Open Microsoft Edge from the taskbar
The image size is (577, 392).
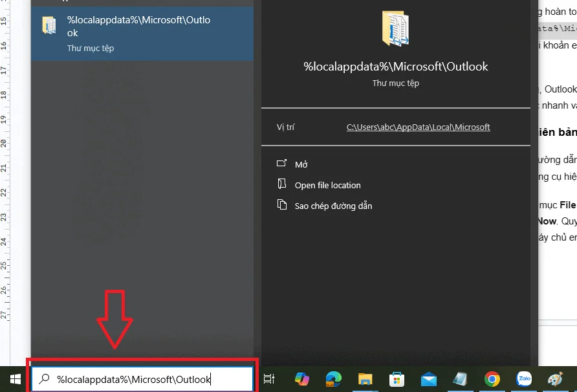[x=333, y=379]
